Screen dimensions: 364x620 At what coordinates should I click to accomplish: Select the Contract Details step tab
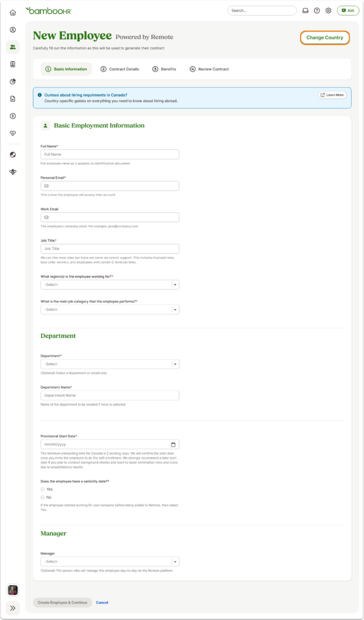pyautogui.click(x=120, y=69)
